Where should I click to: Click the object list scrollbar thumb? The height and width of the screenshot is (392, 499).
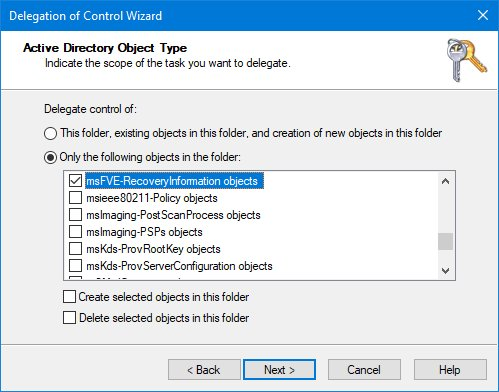tap(445, 241)
